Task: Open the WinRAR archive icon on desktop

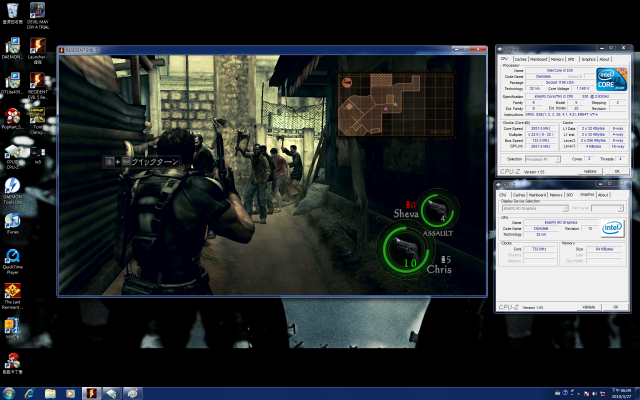Action: tap(13, 329)
